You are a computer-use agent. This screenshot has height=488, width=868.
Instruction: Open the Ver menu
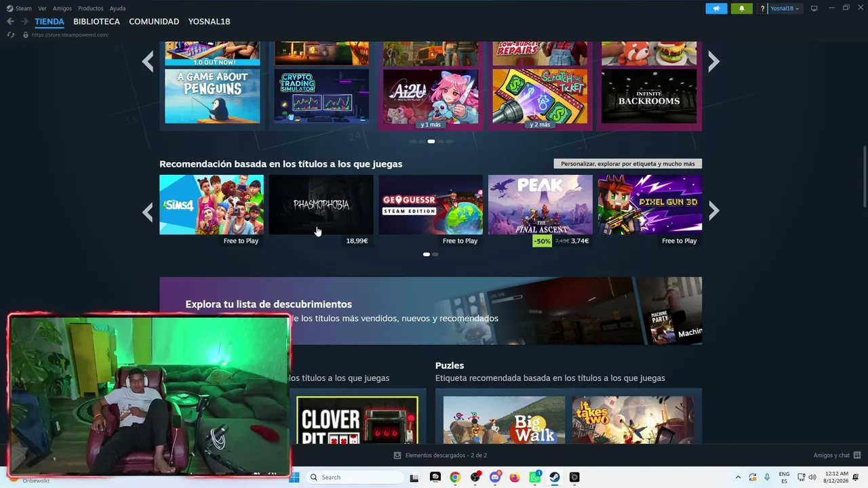pos(42,8)
